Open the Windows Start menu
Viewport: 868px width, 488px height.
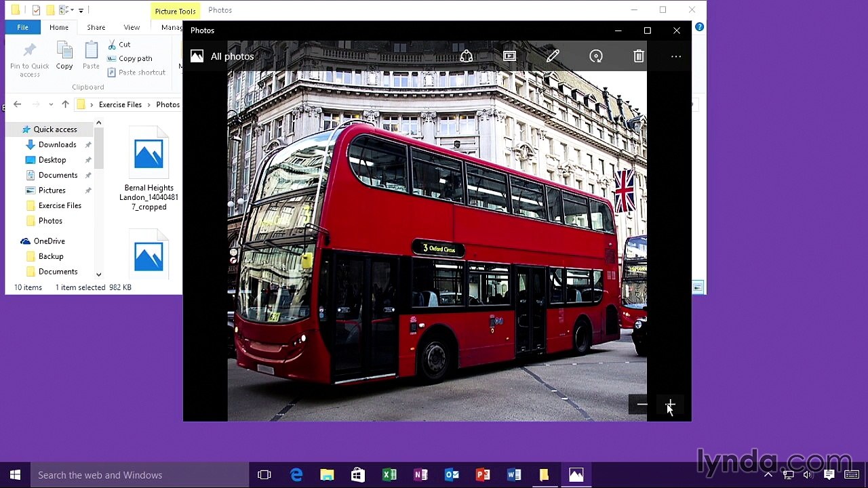(x=15, y=475)
